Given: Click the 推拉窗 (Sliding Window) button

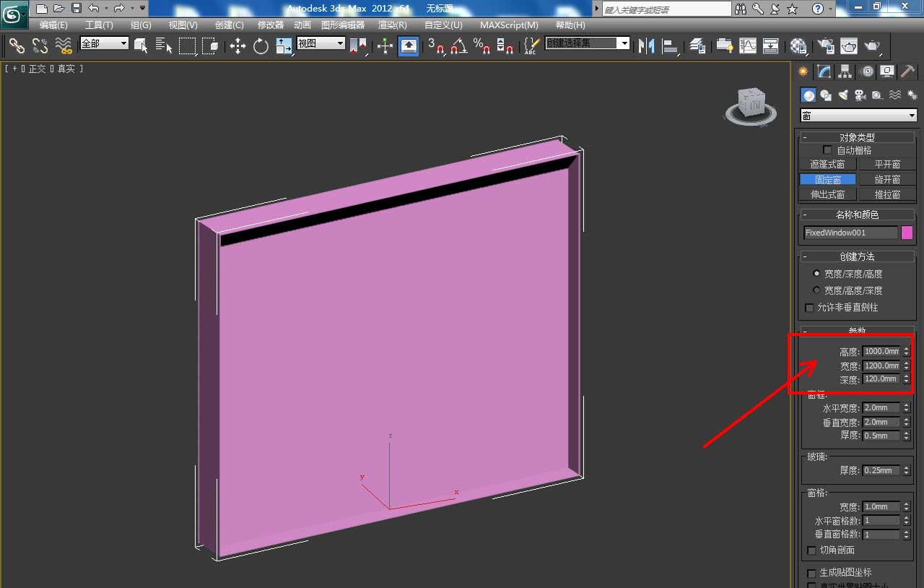Looking at the screenshot, I should 887,194.
